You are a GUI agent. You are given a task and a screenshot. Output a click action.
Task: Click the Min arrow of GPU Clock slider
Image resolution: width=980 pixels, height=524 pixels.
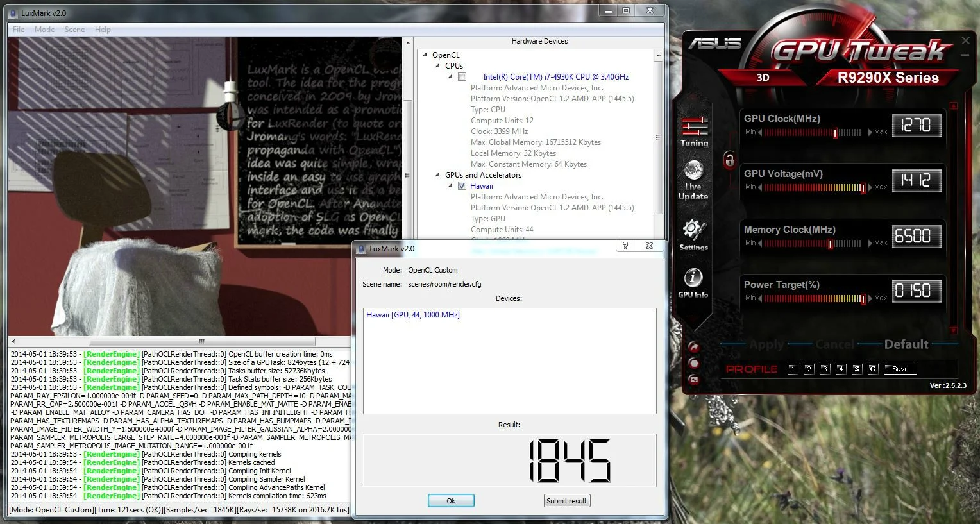pyautogui.click(x=760, y=132)
